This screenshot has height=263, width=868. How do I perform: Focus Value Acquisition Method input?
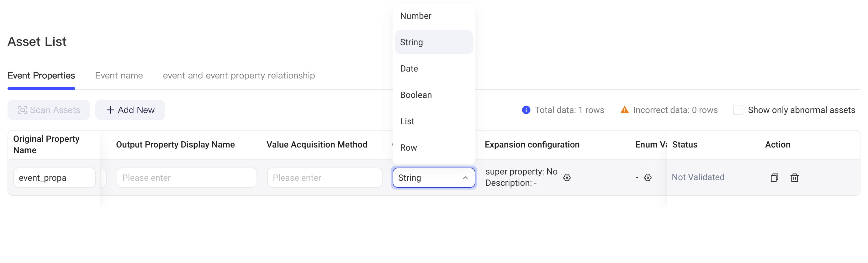[x=325, y=178]
